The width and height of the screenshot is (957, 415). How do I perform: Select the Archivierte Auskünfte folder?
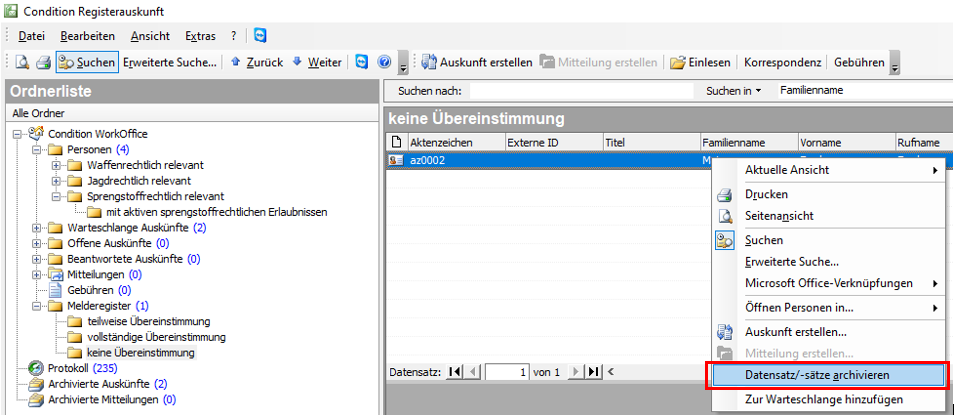[100, 384]
